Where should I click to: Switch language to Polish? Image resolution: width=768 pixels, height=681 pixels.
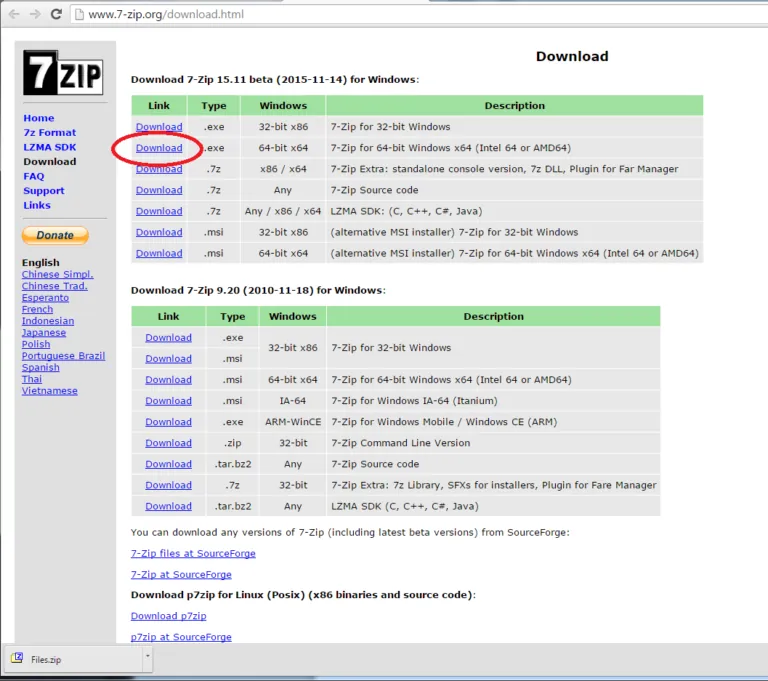pyautogui.click(x=36, y=344)
